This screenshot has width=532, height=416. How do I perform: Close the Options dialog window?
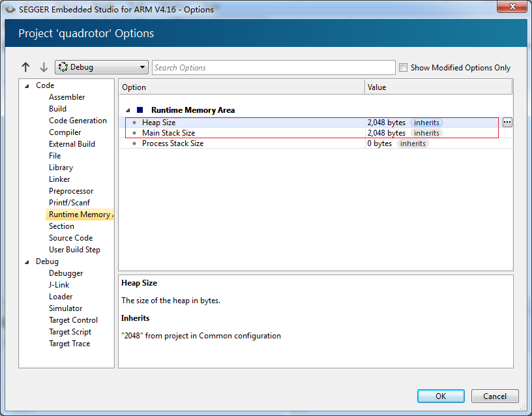[x=512, y=7]
